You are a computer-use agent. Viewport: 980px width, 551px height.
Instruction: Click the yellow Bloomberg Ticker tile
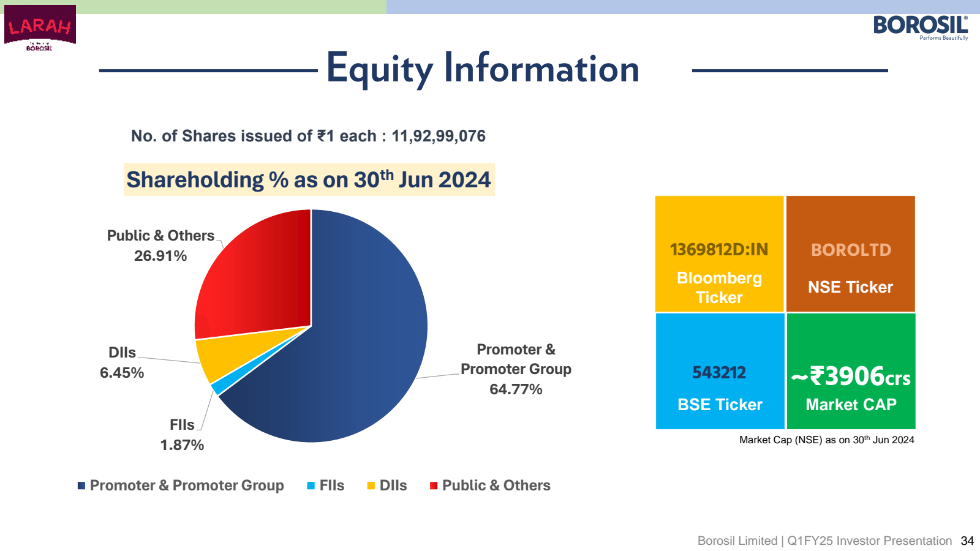(720, 254)
